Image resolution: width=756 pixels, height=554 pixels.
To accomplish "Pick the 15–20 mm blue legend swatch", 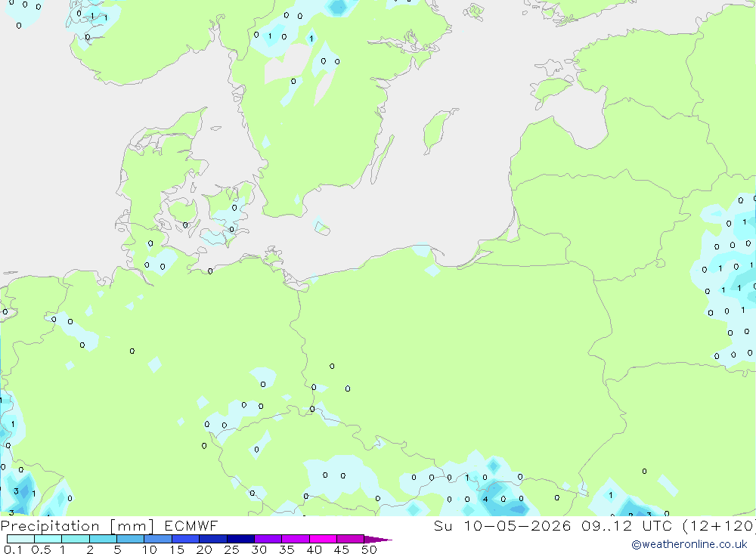I will 186,539.
